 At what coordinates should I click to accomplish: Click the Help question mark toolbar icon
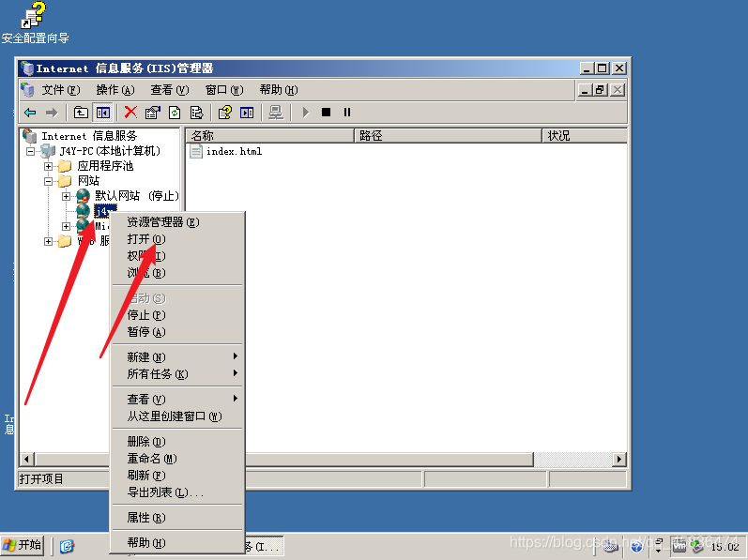tap(224, 113)
